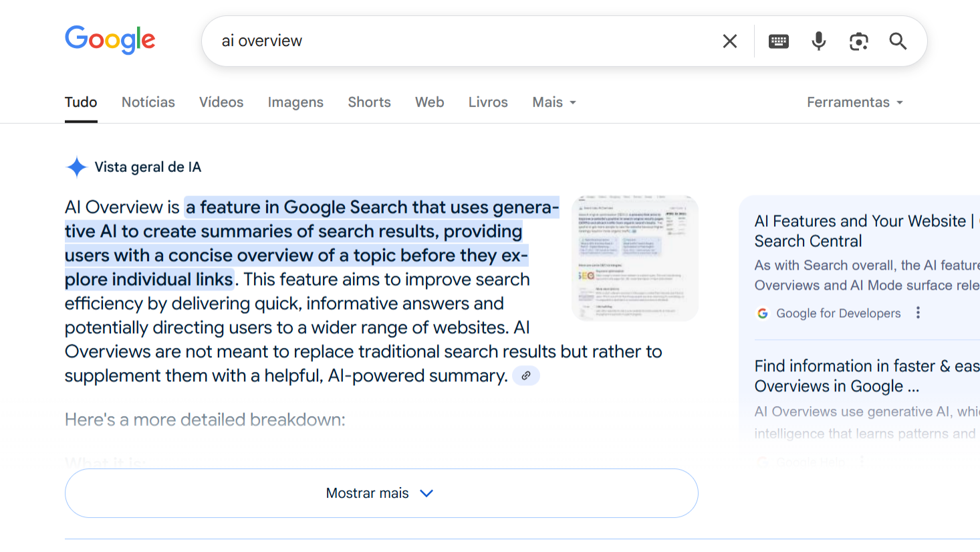Select the Vídeos tab

(x=221, y=102)
